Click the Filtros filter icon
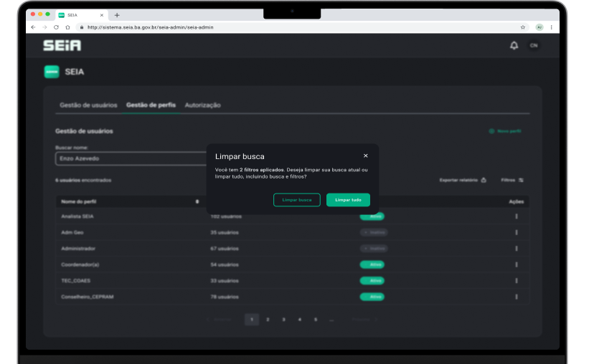This screenshot has width=589, height=364. click(521, 180)
